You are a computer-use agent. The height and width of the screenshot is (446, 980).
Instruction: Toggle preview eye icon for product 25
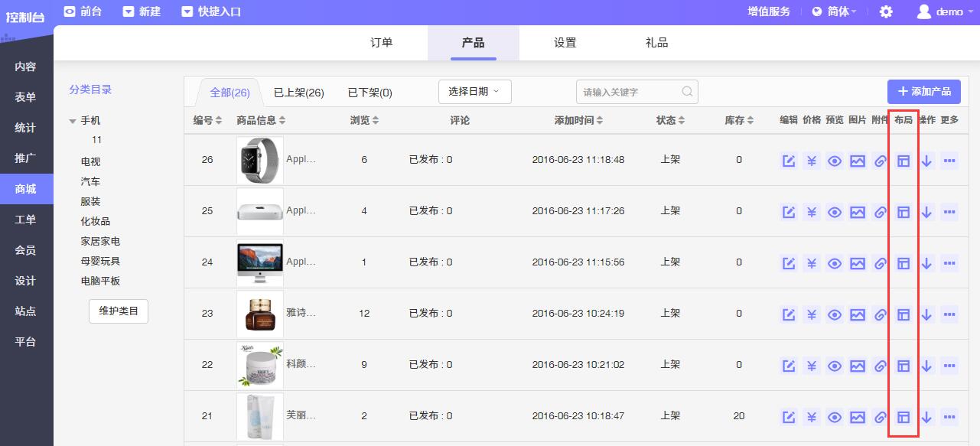[835, 212]
